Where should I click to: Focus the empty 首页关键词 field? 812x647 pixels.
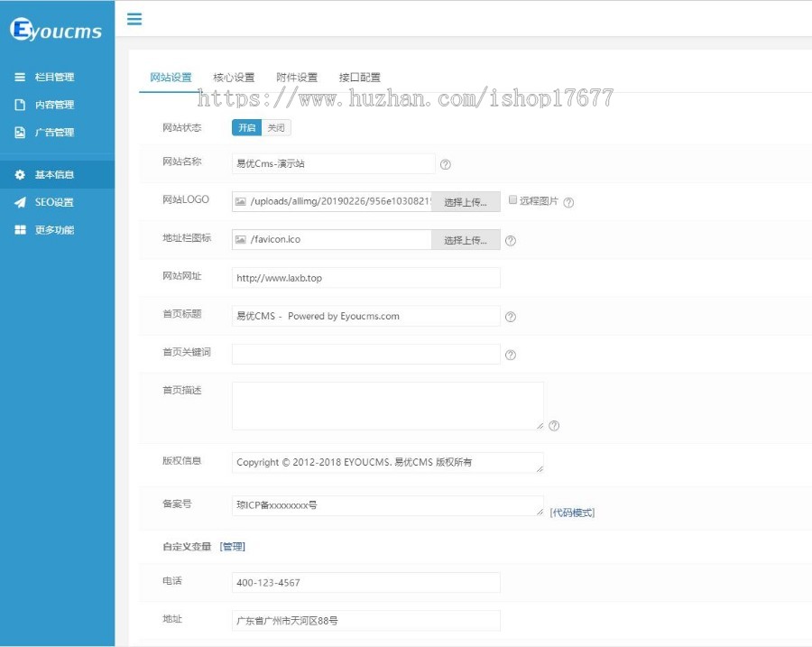click(366, 354)
